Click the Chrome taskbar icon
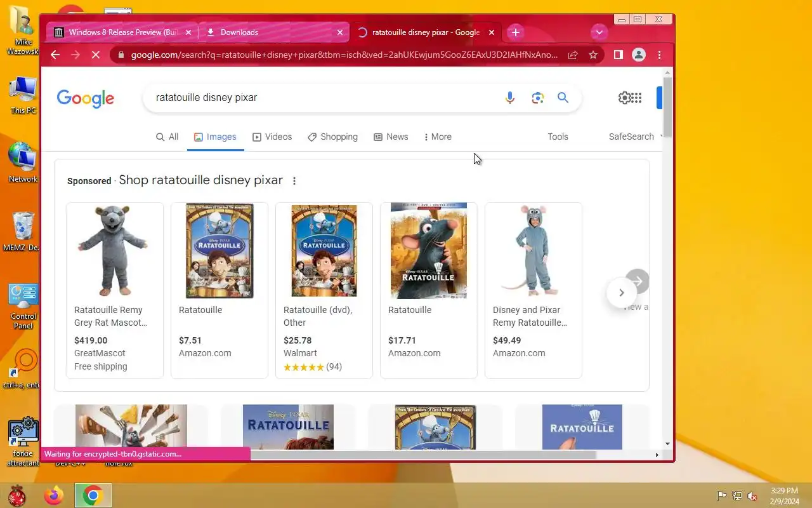 pos(93,495)
